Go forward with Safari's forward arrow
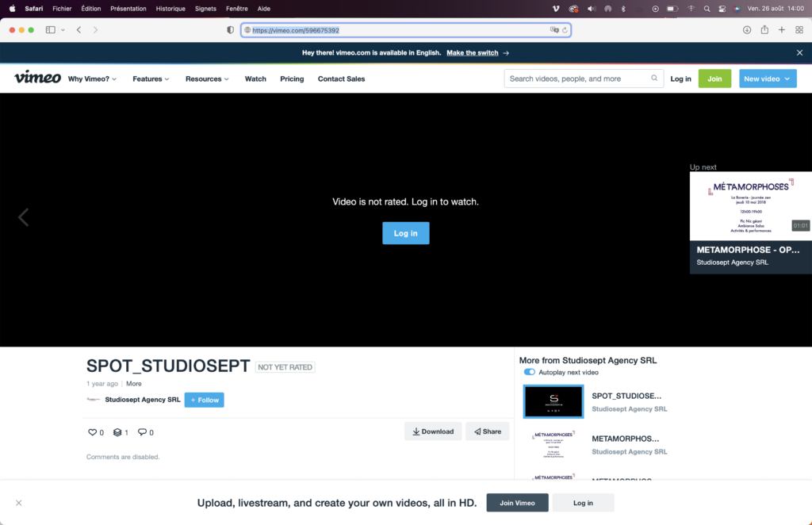The image size is (812, 525). coord(95,30)
